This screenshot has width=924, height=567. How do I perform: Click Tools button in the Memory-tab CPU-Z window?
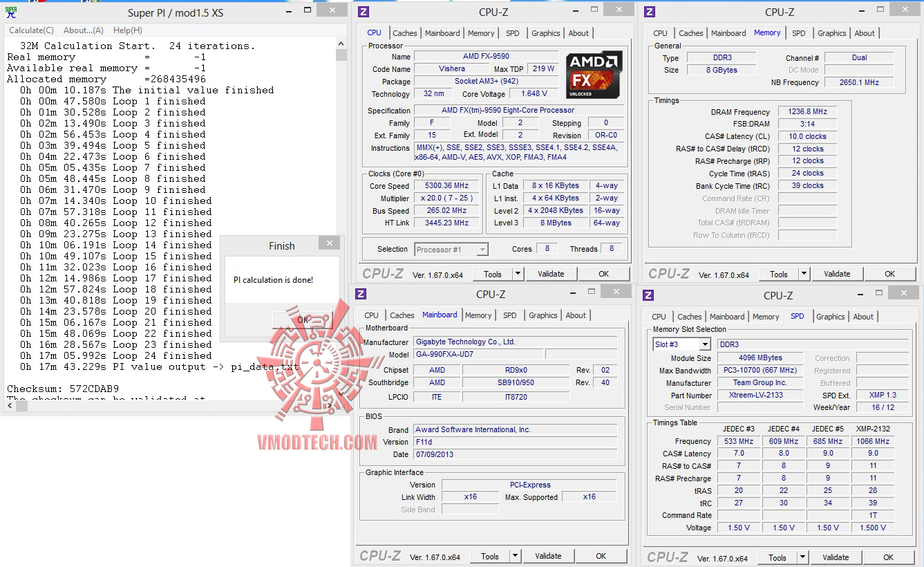pyautogui.click(x=779, y=274)
